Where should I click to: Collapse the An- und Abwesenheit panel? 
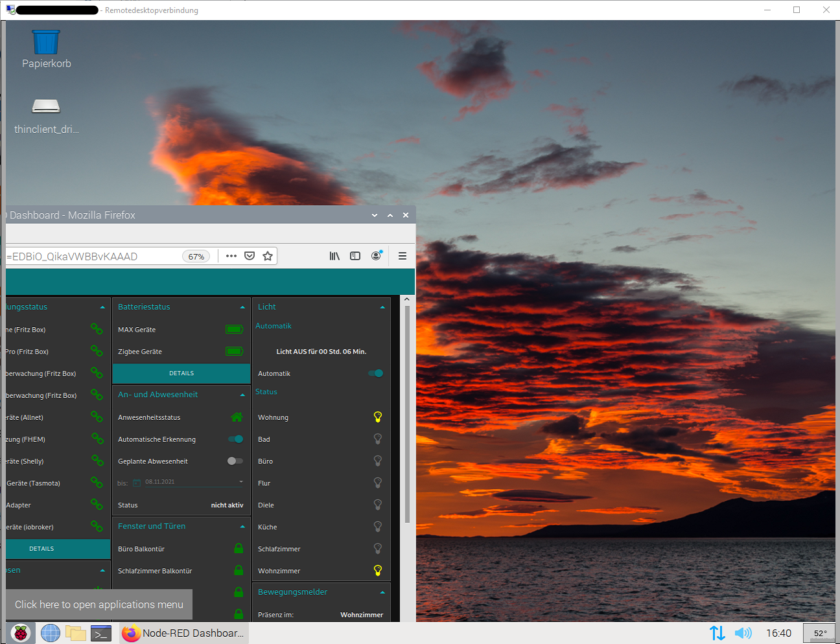242,395
